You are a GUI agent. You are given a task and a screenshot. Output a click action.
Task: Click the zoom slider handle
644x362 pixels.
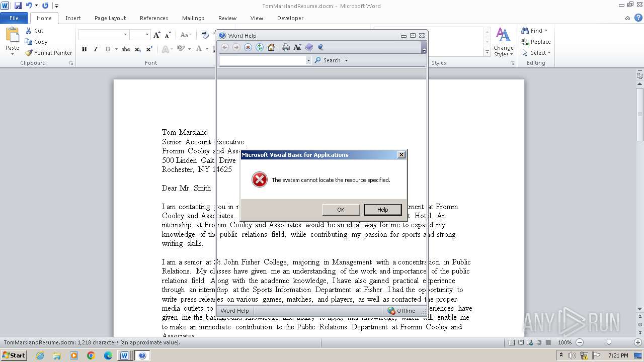tap(609, 342)
